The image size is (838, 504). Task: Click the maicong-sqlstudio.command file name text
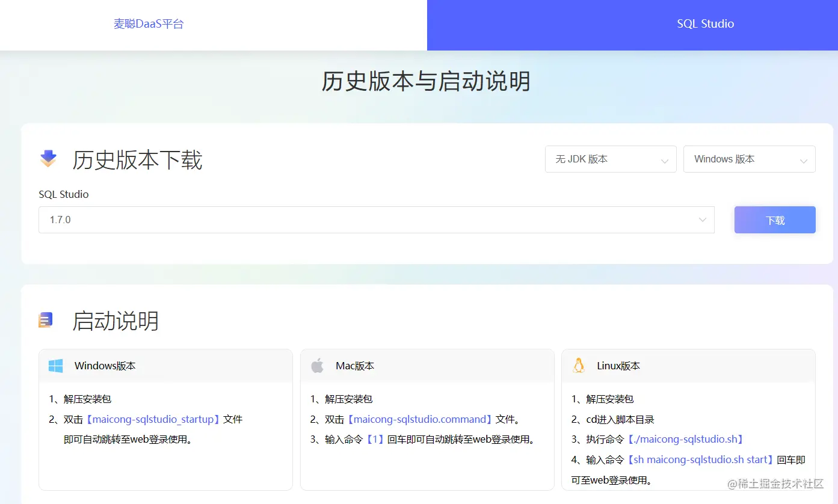[x=420, y=419]
